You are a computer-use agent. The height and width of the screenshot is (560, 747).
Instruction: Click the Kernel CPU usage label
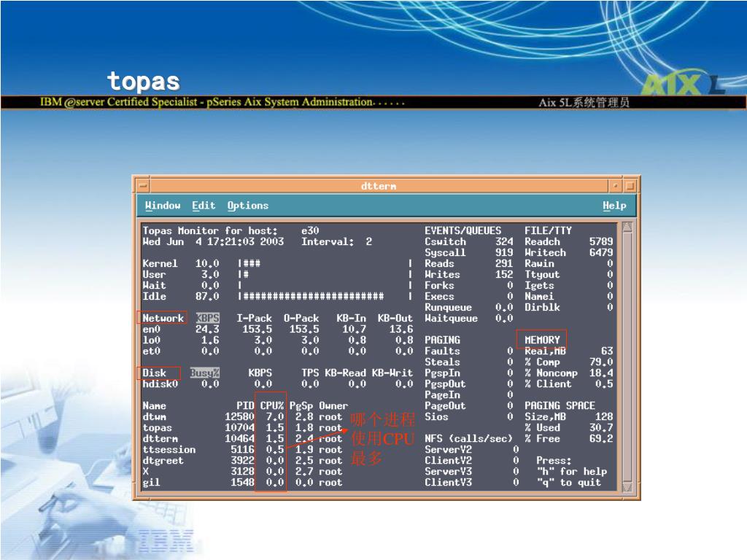[160, 263]
